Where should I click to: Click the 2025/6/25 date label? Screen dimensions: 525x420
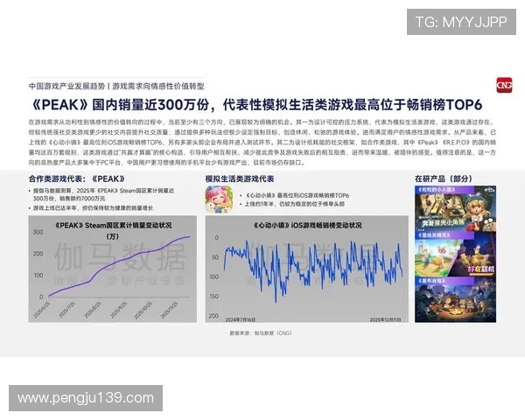coord(42,310)
